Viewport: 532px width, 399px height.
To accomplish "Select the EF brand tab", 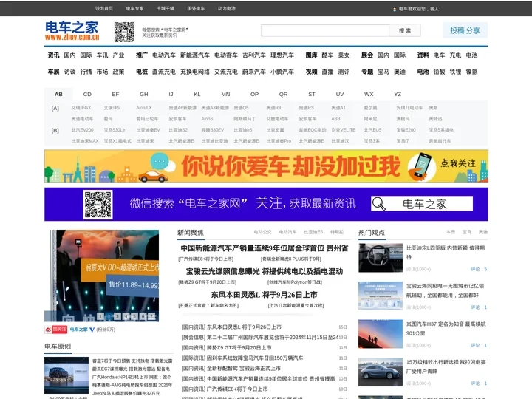I will pos(115,95).
